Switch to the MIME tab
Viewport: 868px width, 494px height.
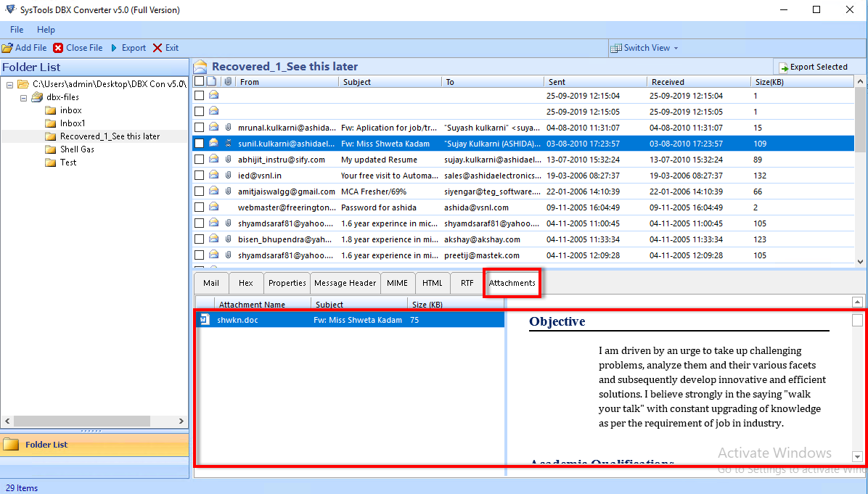[x=397, y=283]
